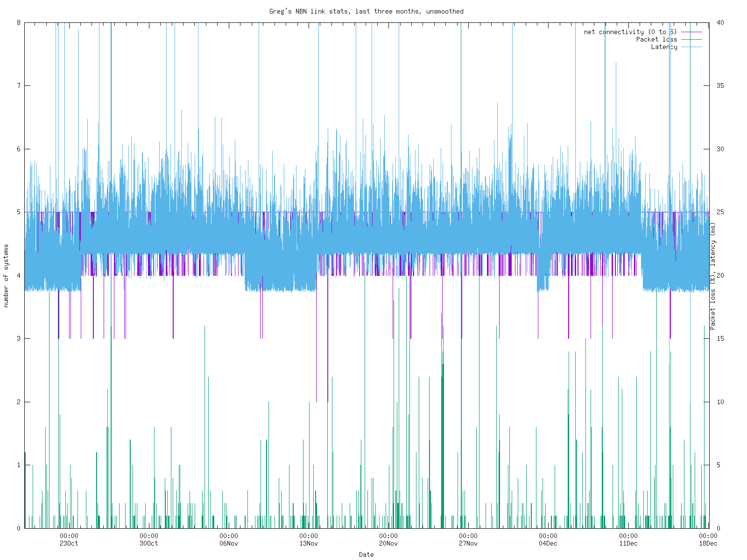Select the 20Nov date tick label

point(388,543)
